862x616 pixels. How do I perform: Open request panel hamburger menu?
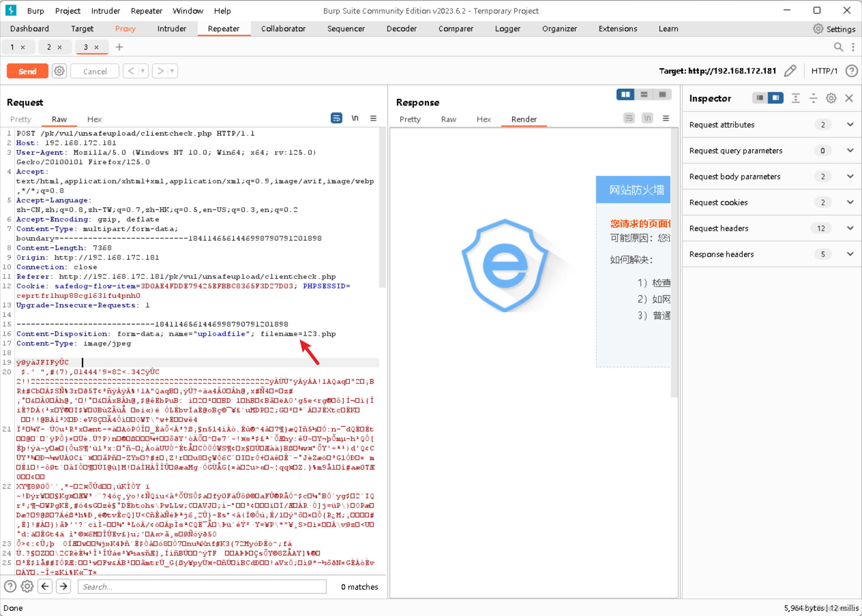tap(373, 118)
